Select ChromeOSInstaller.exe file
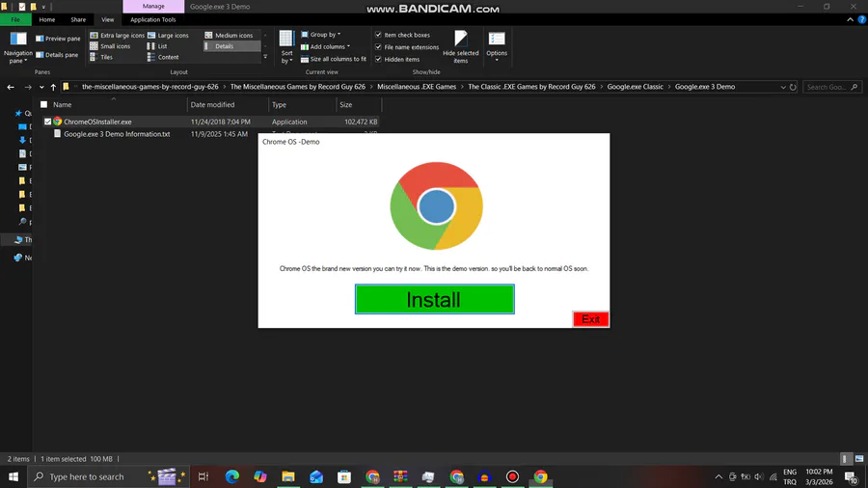Image resolution: width=868 pixels, height=488 pixels. tap(97, 122)
